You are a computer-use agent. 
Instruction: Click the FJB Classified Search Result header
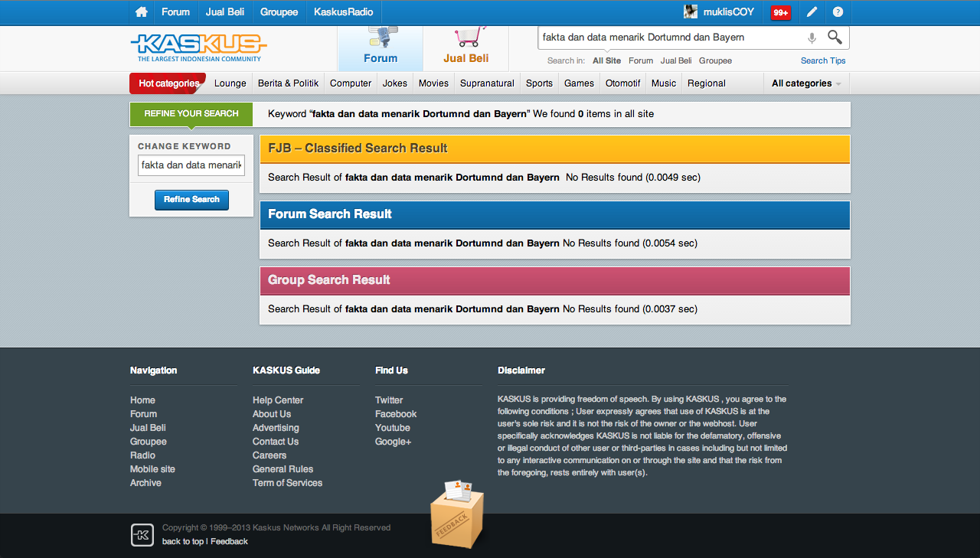555,148
